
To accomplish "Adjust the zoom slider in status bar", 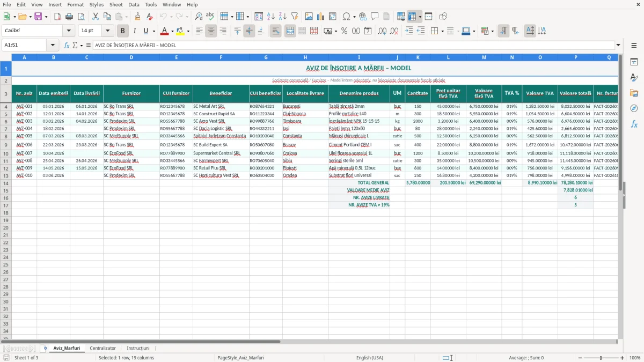I will tap(601, 358).
